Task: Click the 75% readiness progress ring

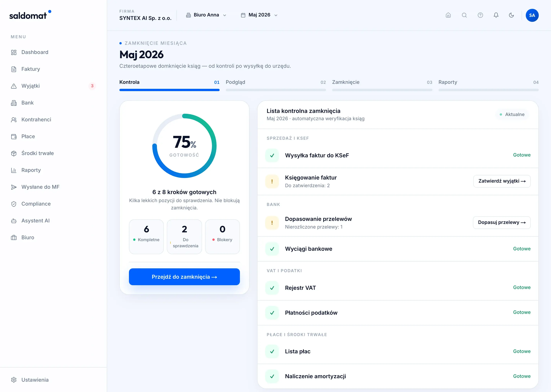Action: 184,146
